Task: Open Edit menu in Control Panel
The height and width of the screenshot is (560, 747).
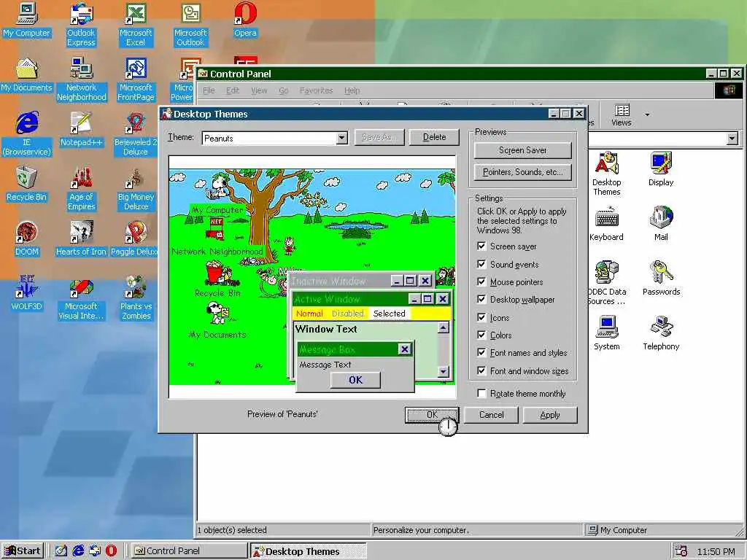Action: (x=233, y=90)
